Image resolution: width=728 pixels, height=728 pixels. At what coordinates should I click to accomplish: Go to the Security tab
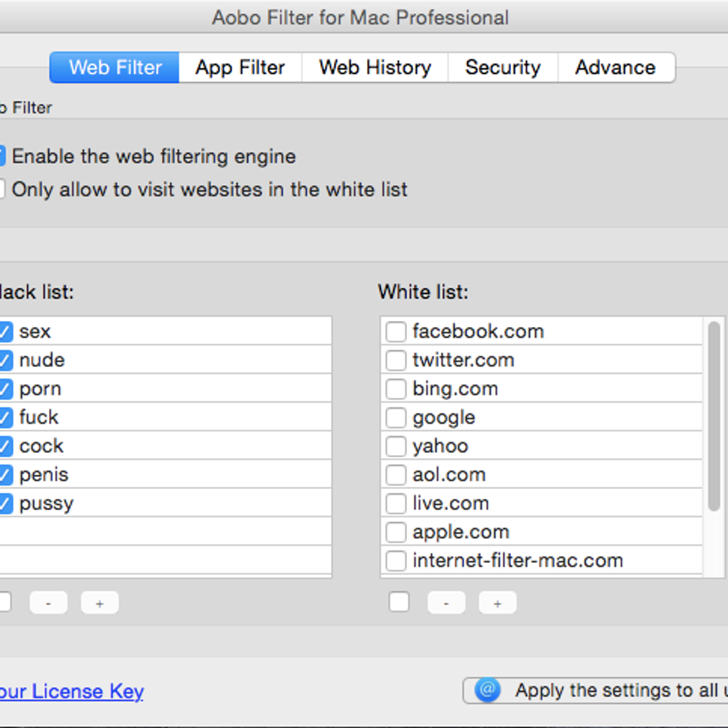point(502,67)
